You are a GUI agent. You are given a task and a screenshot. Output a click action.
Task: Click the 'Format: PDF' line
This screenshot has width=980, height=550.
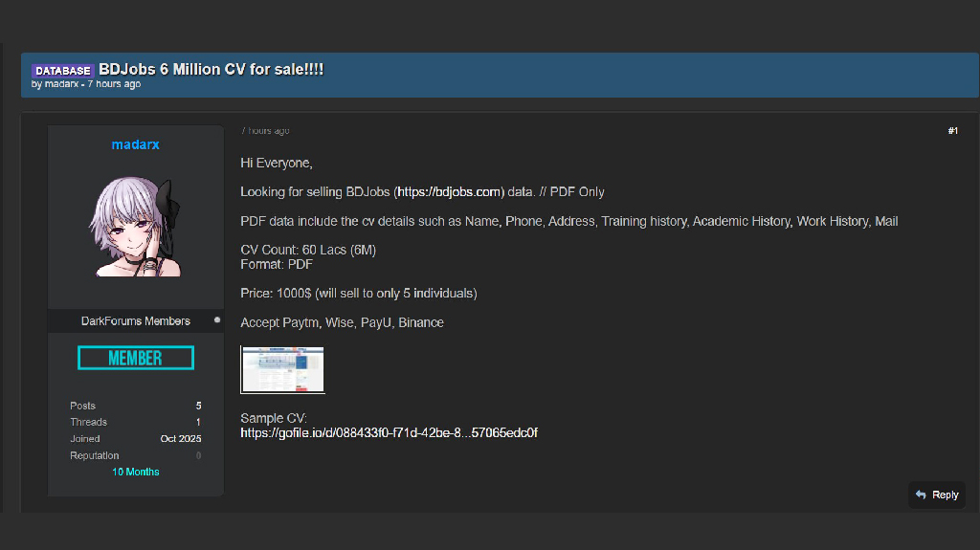point(277,264)
